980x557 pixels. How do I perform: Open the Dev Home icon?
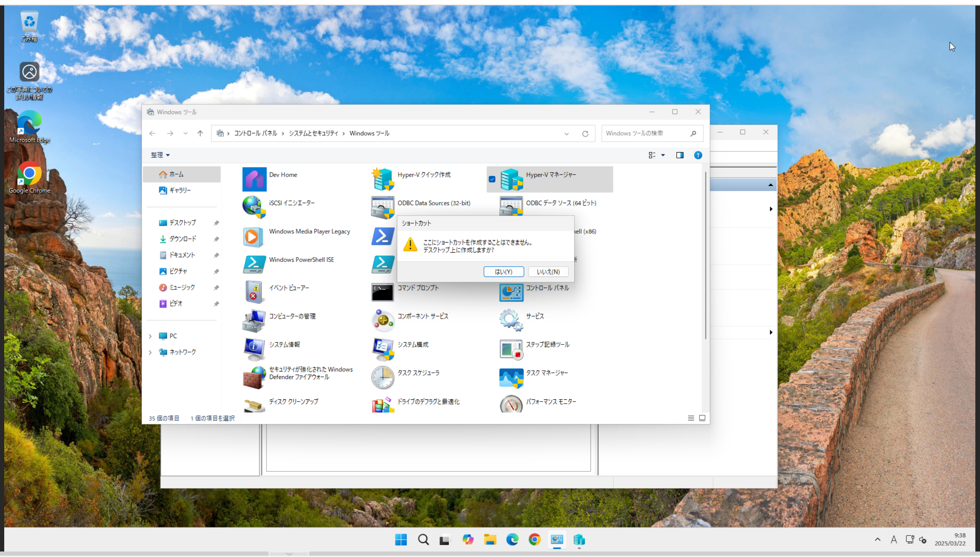tap(254, 179)
